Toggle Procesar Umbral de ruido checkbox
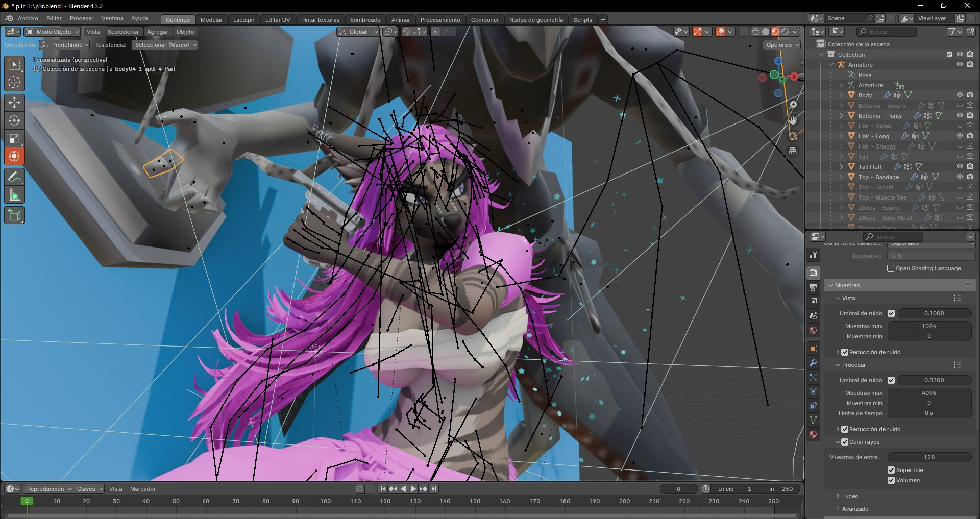Viewport: 980px width, 519px height. coord(891,380)
